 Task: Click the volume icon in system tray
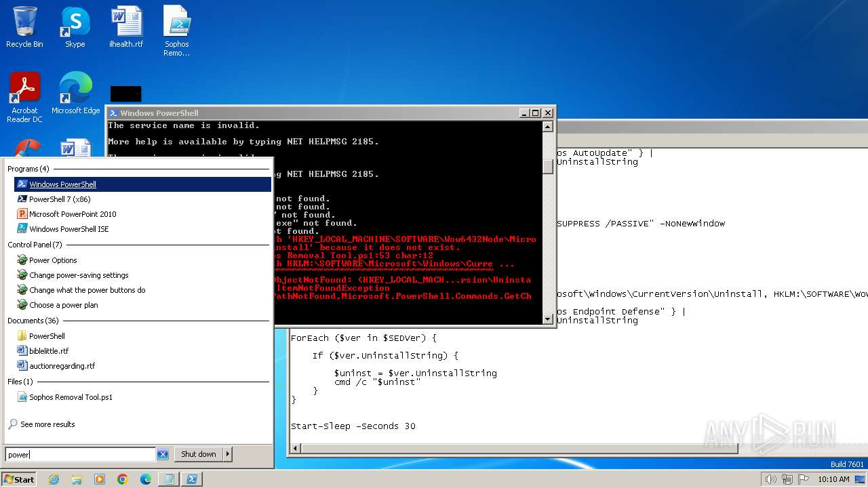(770, 479)
